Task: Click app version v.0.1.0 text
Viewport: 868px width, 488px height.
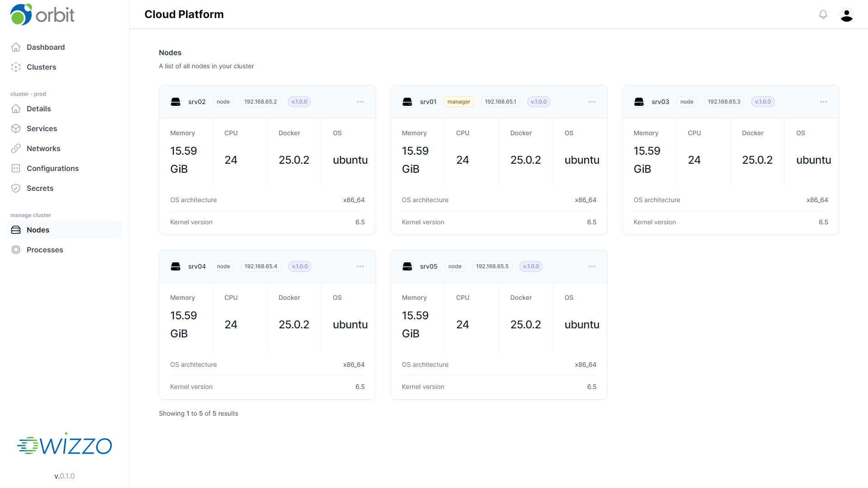Action: pyautogui.click(x=64, y=476)
